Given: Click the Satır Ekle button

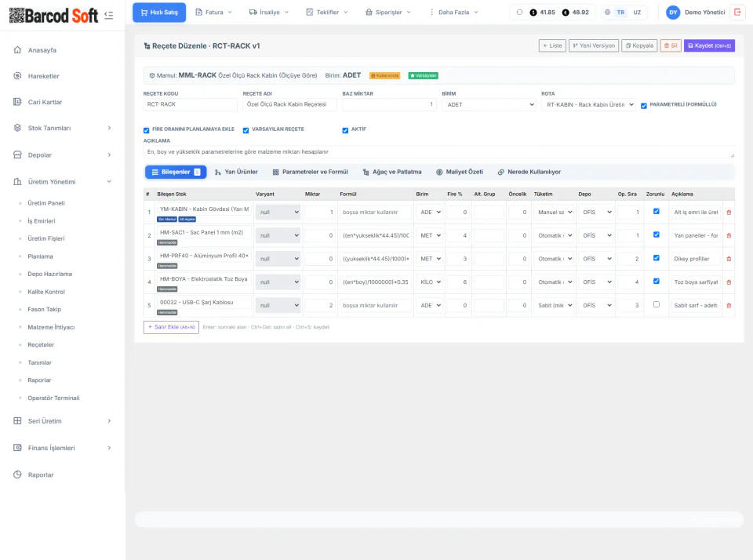Looking at the screenshot, I should pyautogui.click(x=172, y=327).
